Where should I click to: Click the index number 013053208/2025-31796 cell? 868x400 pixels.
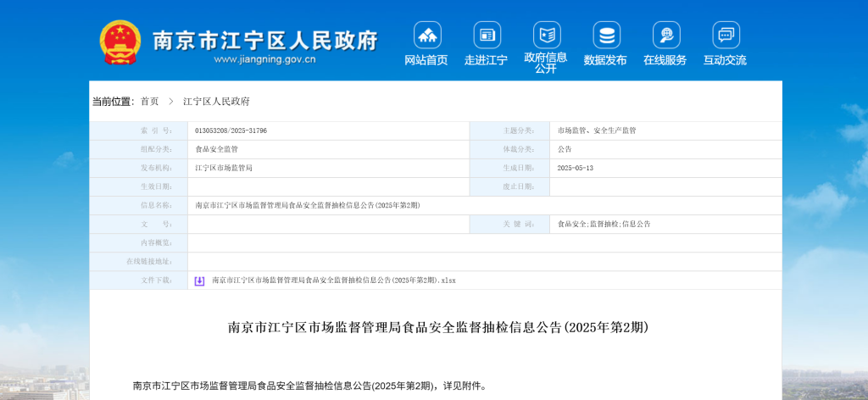coord(231,131)
